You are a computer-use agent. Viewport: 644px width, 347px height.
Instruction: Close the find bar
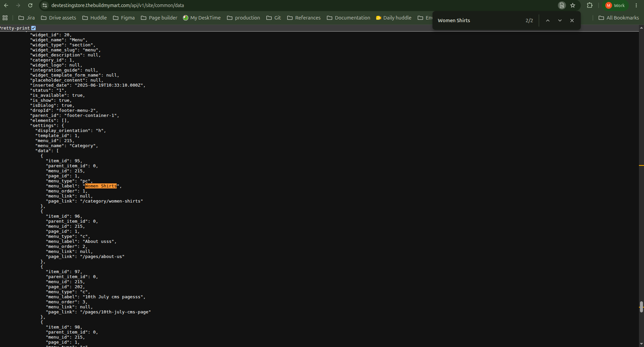tap(572, 20)
